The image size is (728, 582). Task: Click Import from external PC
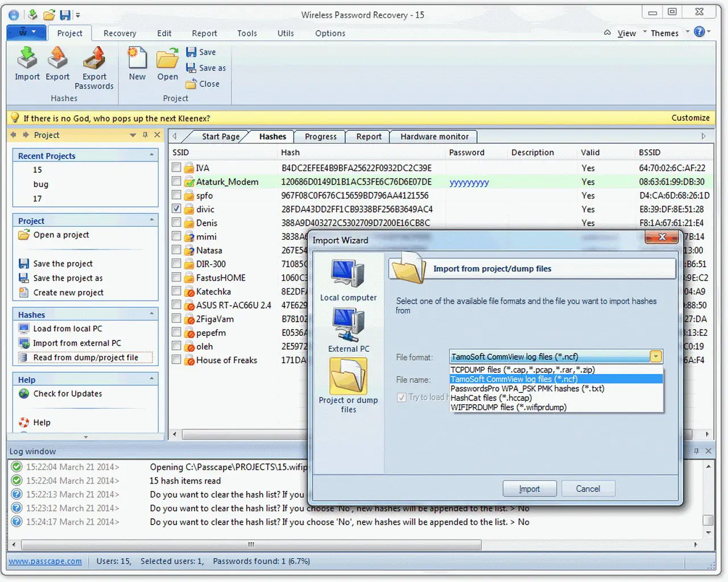77,343
